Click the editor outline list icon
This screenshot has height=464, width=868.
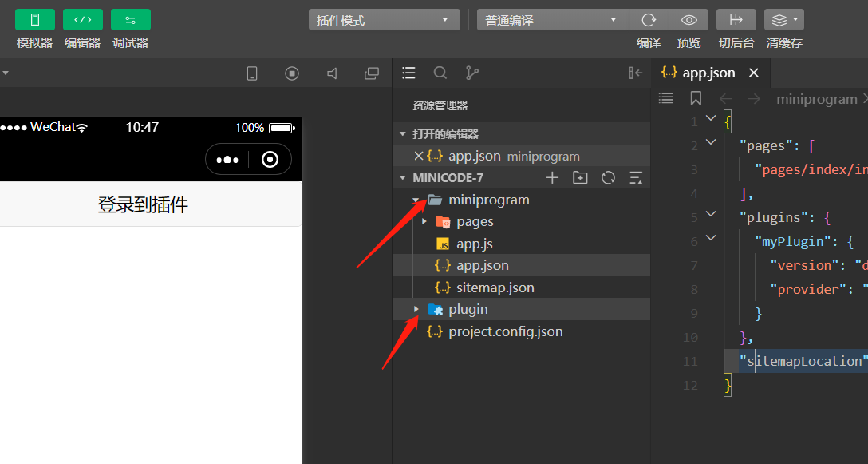pyautogui.click(x=666, y=99)
